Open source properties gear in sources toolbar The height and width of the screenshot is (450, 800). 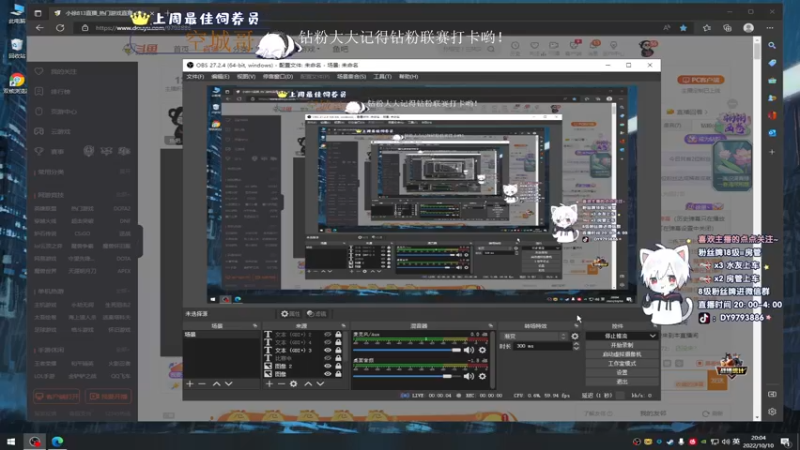click(x=293, y=384)
